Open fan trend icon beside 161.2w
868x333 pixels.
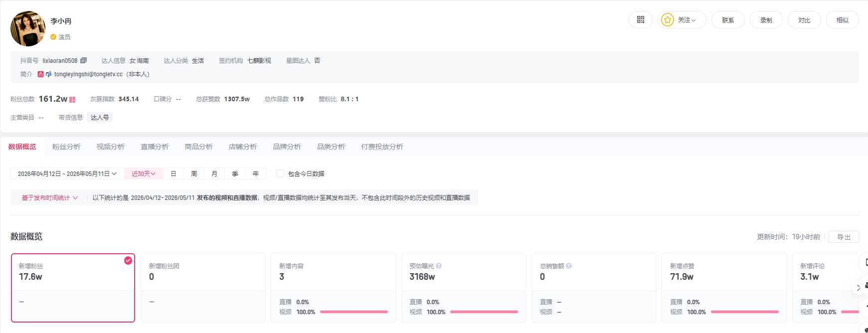pos(72,99)
